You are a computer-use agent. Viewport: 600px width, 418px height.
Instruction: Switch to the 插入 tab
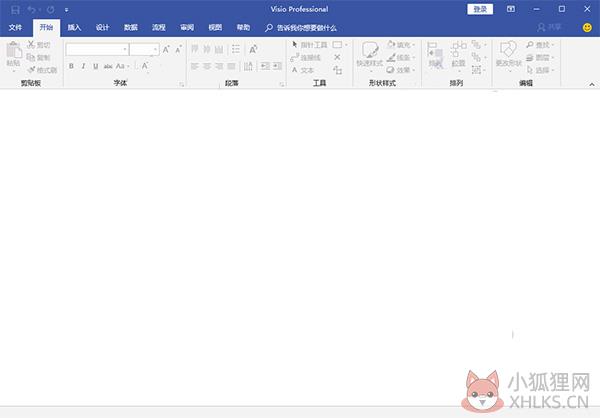point(74,28)
